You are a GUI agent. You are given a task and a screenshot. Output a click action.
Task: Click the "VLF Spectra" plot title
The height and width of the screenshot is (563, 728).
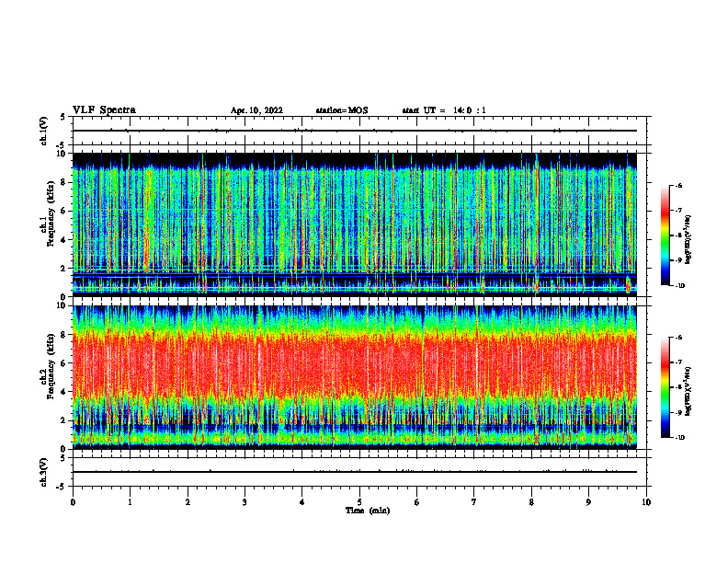click(104, 110)
